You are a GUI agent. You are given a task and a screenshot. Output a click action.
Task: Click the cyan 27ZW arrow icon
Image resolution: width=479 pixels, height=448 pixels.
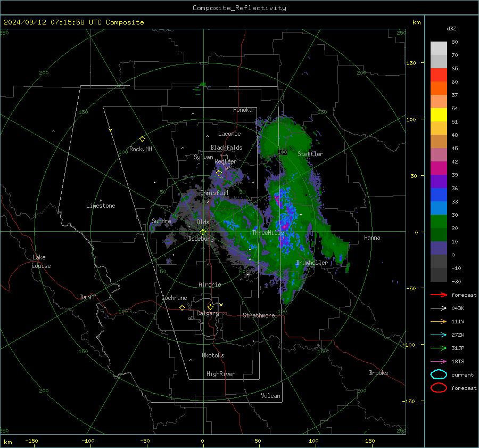[x=439, y=335]
